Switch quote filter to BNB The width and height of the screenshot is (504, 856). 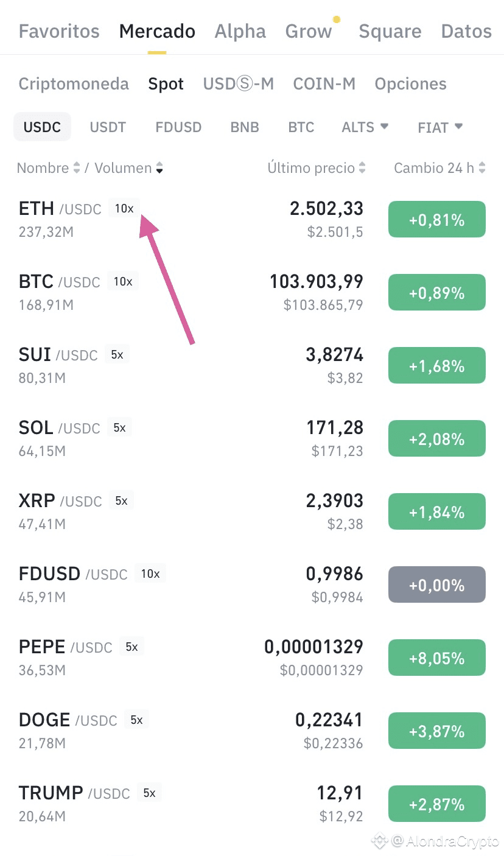(x=245, y=127)
